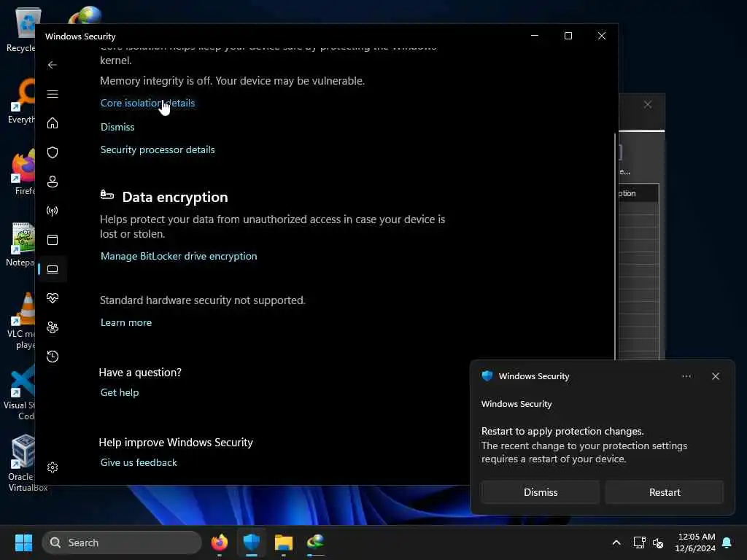The image size is (747, 560).
Task: Show hidden system tray icons
Action: point(616,542)
